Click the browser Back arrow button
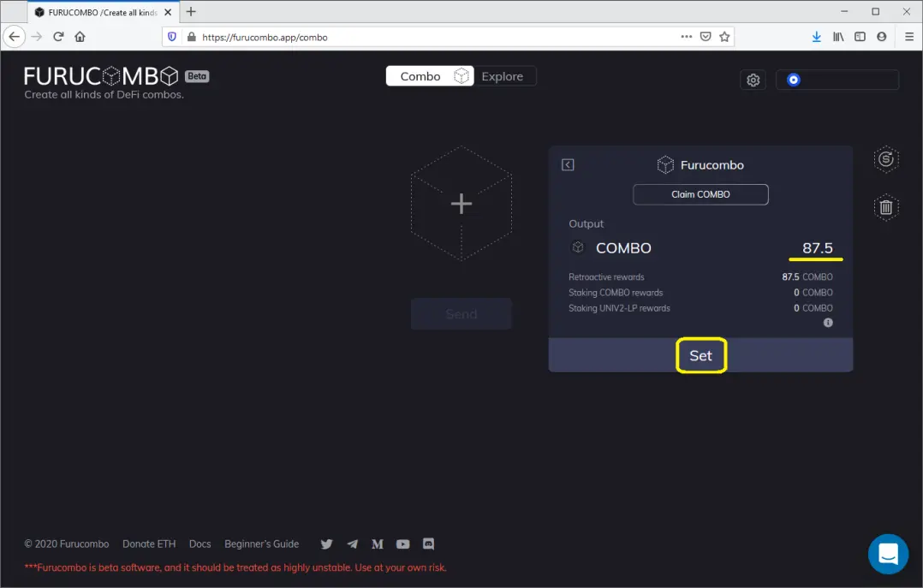Viewport: 923px width, 588px height. pyautogui.click(x=14, y=37)
